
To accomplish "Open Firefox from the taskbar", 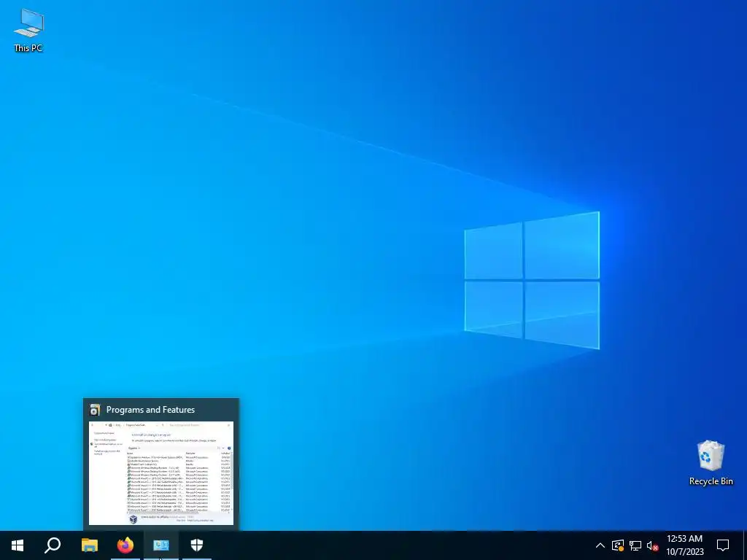I will pos(125,545).
